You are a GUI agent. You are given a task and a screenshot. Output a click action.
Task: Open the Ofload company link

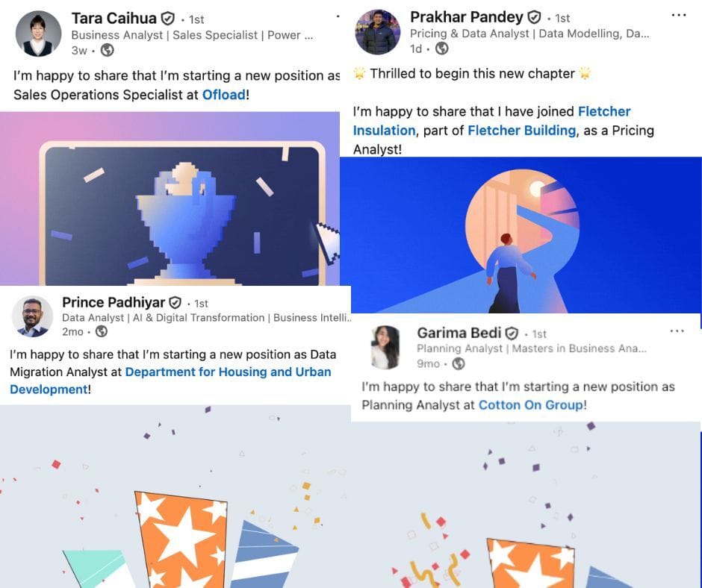click(x=224, y=95)
